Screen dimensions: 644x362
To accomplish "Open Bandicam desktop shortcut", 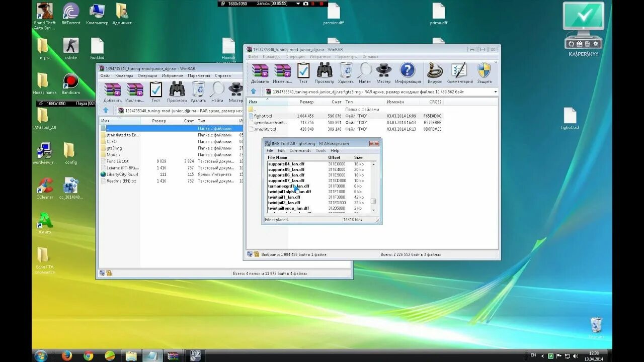I will point(71,84).
